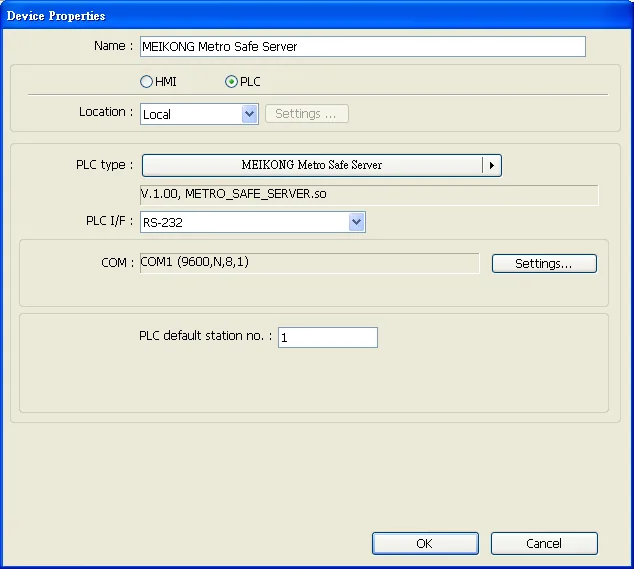Click the V.1.00, METRO_SAFE_SERVER.so text
Screen dimensions: 634x569
[233, 194]
